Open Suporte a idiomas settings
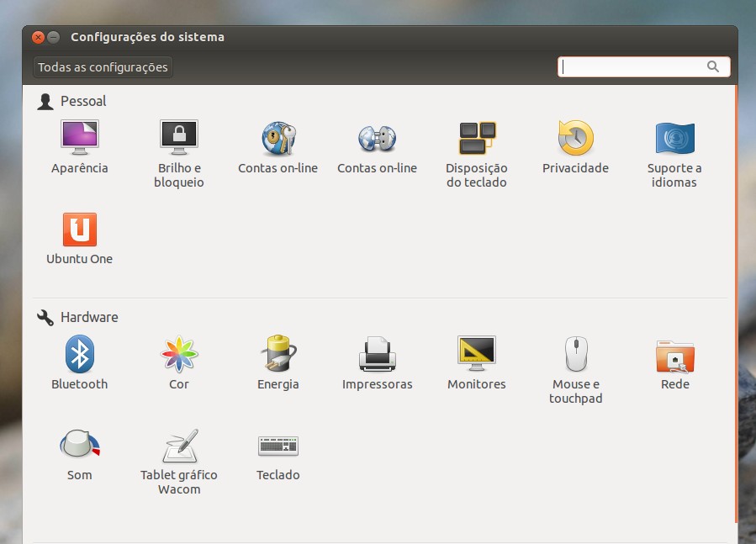 click(674, 138)
